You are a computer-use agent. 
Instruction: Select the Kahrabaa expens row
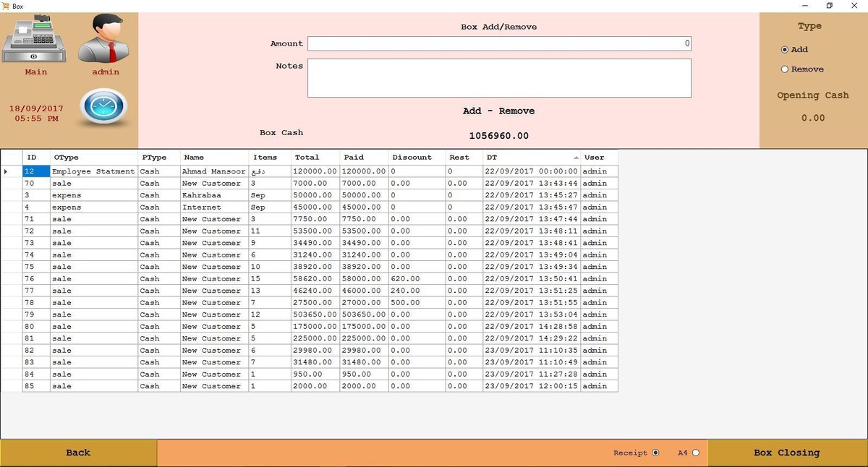[201, 195]
